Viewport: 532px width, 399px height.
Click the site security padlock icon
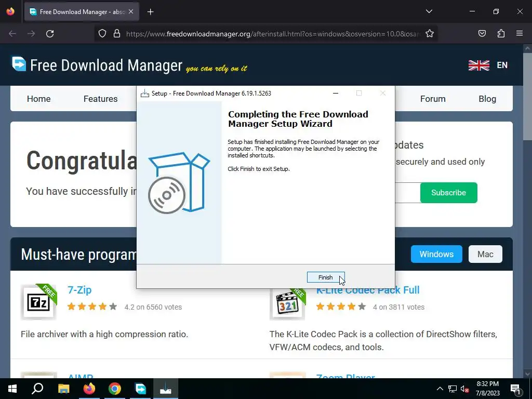point(117,34)
